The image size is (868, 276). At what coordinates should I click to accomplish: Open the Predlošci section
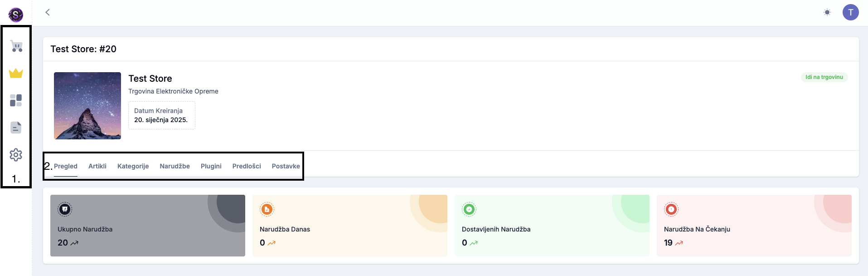tap(246, 166)
